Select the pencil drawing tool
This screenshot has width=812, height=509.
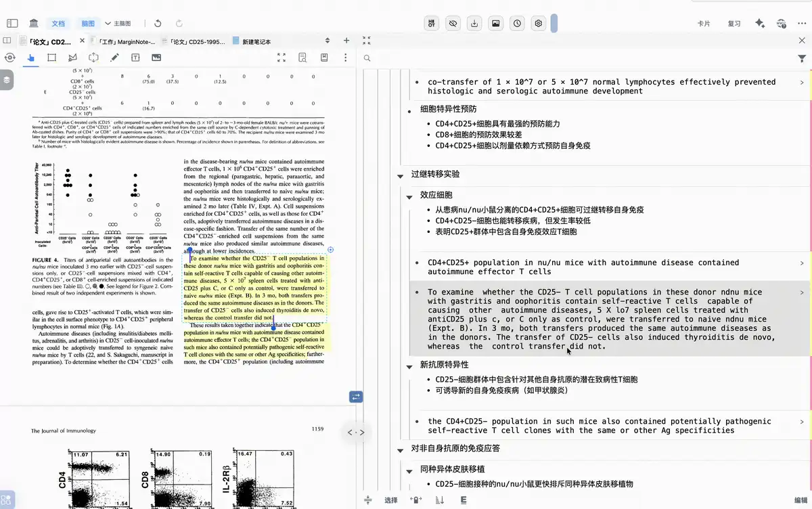[115, 58]
